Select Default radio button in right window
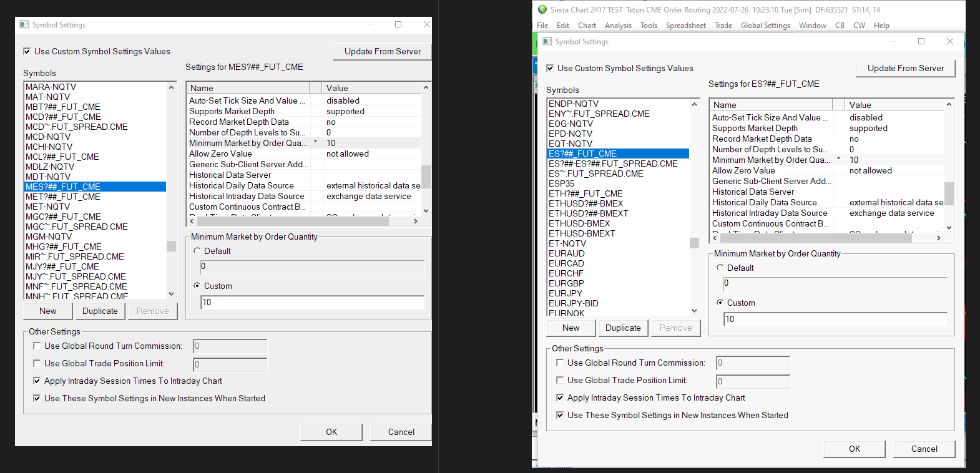980x473 pixels. click(720, 268)
